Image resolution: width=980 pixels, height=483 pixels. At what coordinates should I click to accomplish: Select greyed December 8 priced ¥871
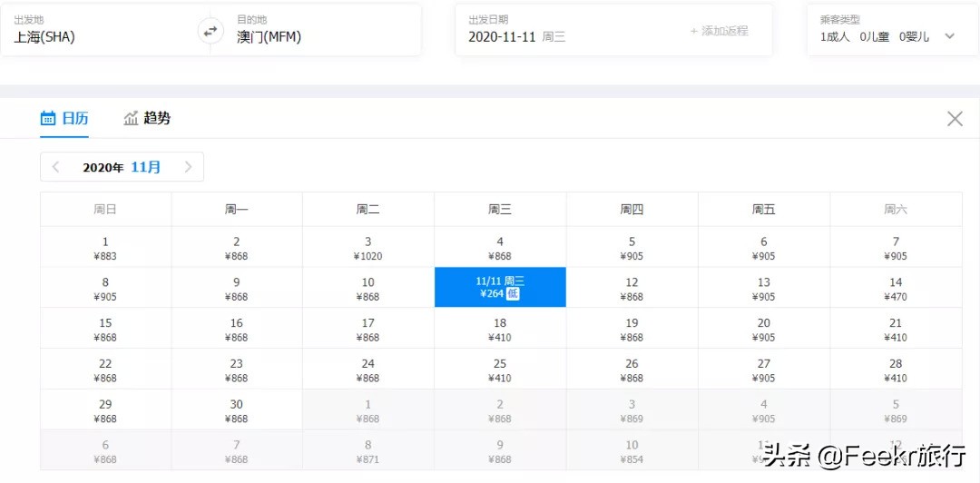click(368, 450)
